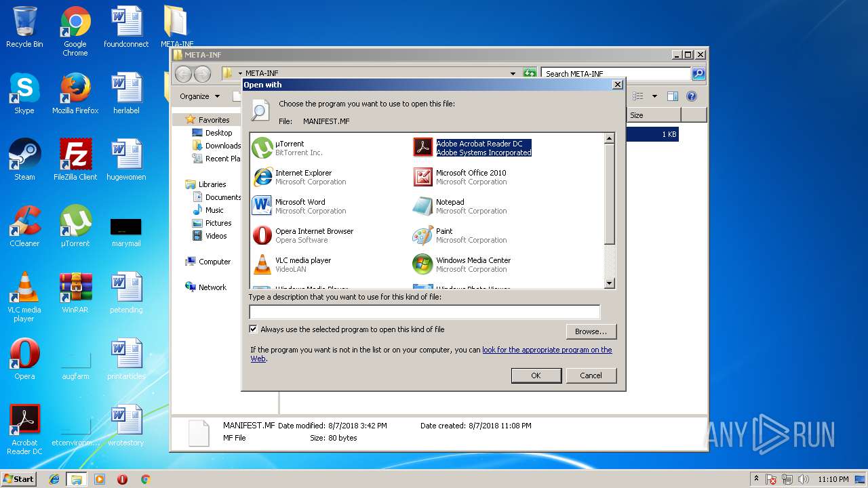
Task: Choose Microsoft Word in Open with list
Action: [299, 206]
